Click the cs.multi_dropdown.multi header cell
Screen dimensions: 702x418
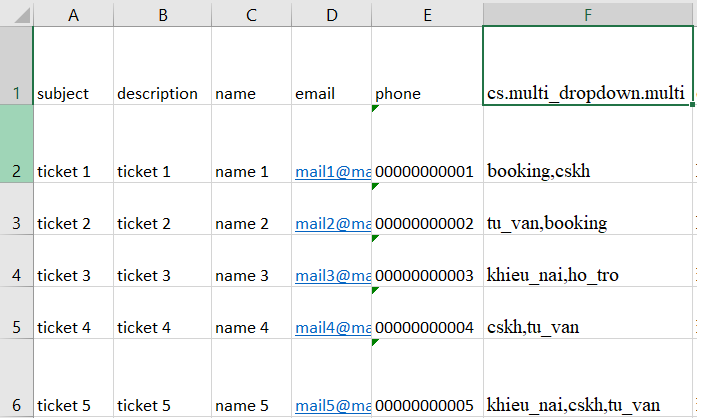(x=588, y=93)
